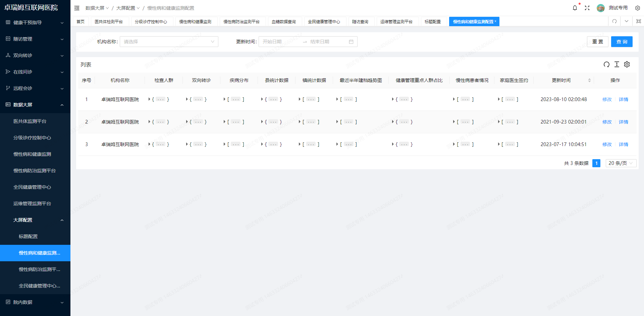
Task: Refresh the 列表 table with the reload icon
Action: (x=606, y=64)
